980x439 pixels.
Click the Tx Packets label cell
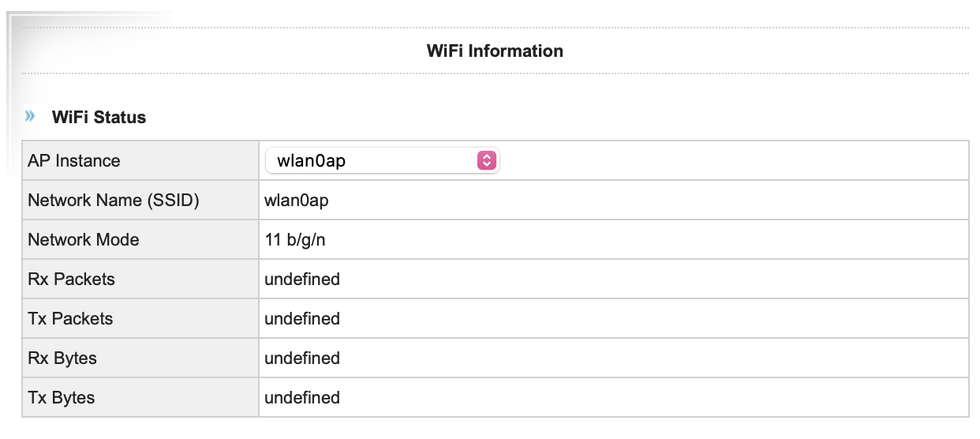pos(70,319)
